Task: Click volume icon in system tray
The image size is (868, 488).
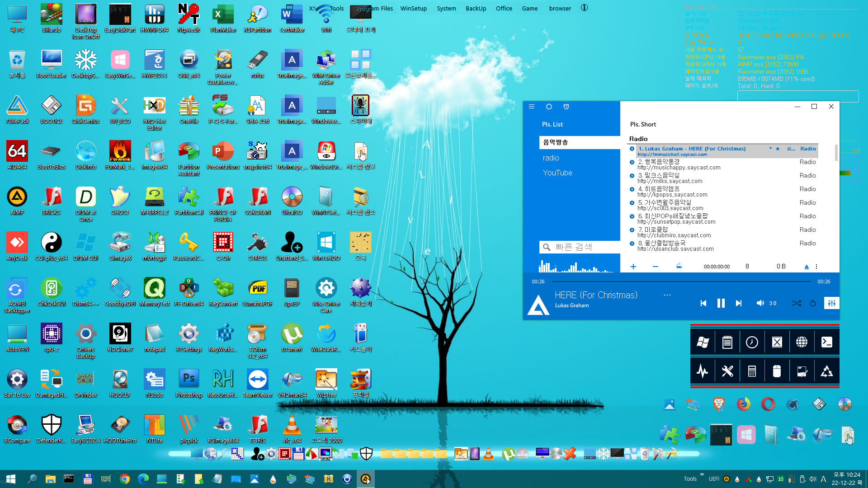Action: click(x=813, y=479)
